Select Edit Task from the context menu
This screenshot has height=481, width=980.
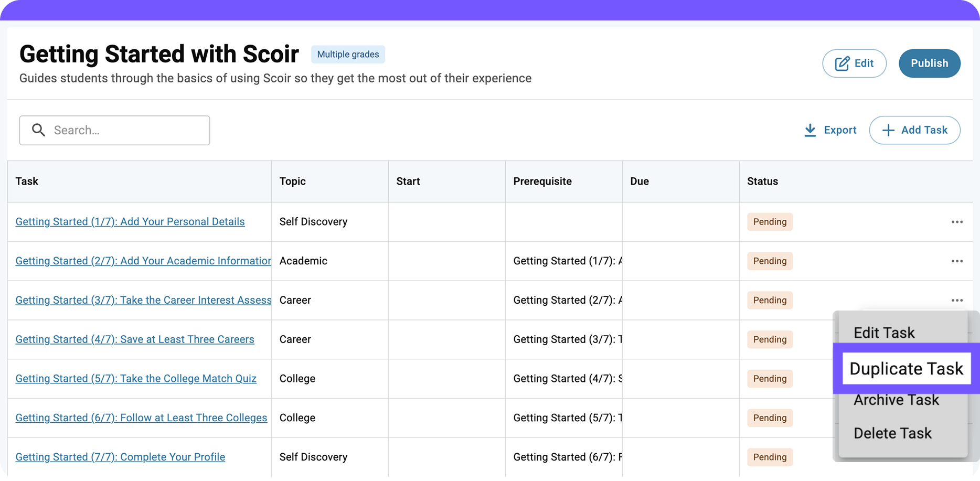click(884, 333)
